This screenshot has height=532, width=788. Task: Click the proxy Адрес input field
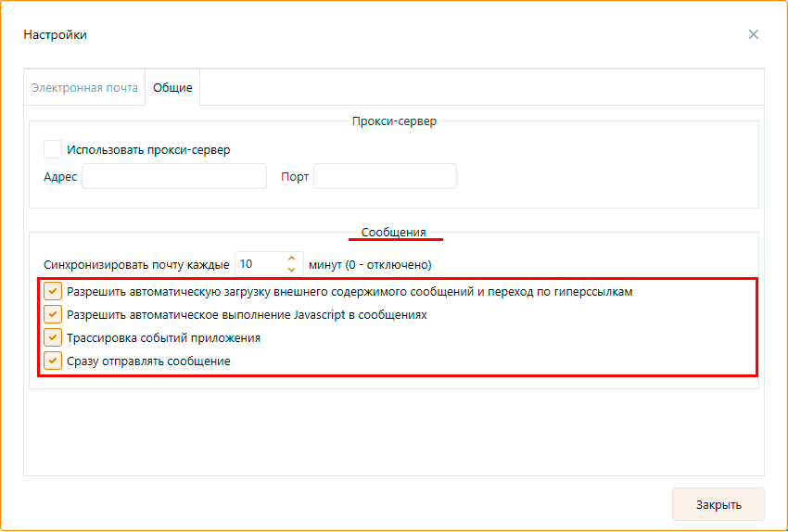174,176
